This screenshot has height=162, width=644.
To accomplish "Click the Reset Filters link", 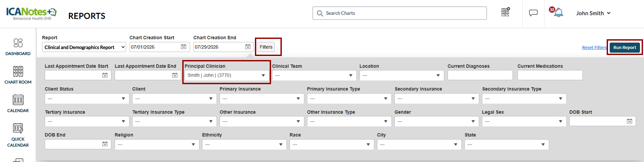I will pos(594,48).
